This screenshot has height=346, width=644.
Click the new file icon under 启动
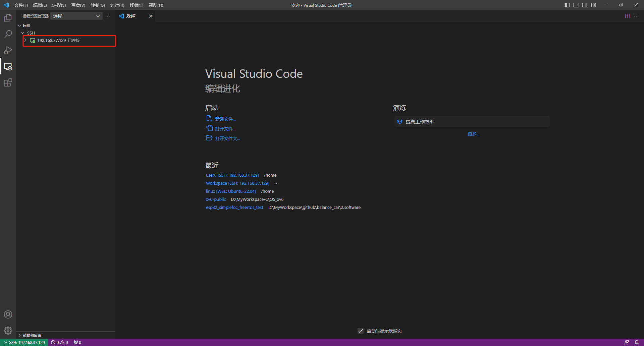pyautogui.click(x=209, y=118)
